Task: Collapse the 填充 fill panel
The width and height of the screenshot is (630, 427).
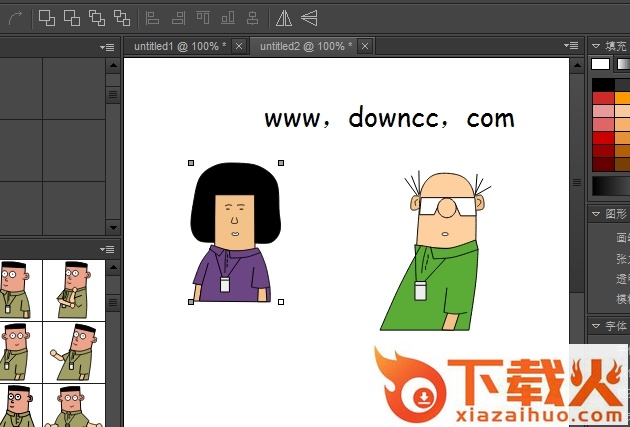Action: pos(596,46)
